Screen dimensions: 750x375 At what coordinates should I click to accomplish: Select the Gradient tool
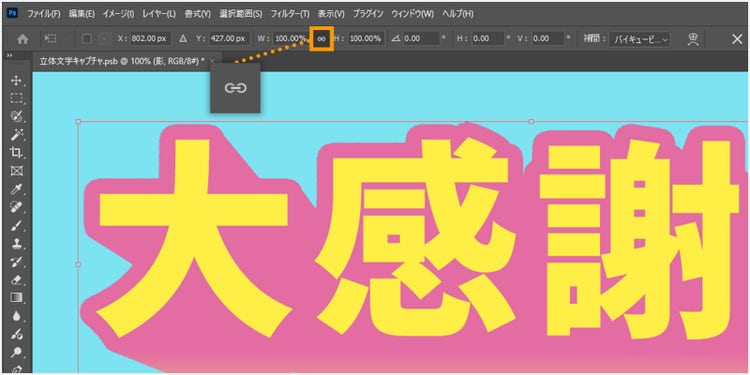tap(16, 298)
